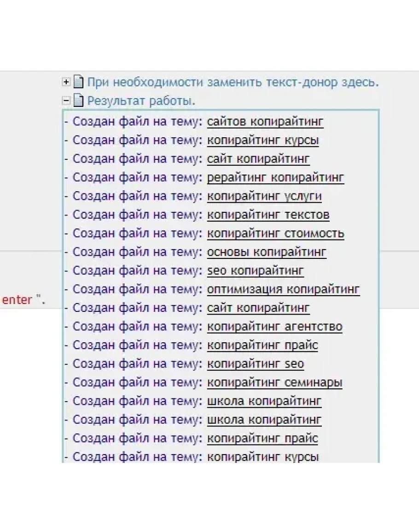Click the 'Результат работы.' heading link
419x532 pixels.
coord(141,100)
